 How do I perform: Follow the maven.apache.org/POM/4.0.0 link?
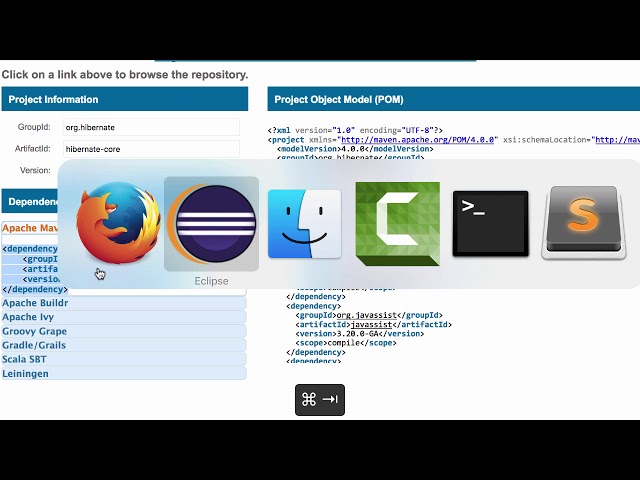(418, 140)
